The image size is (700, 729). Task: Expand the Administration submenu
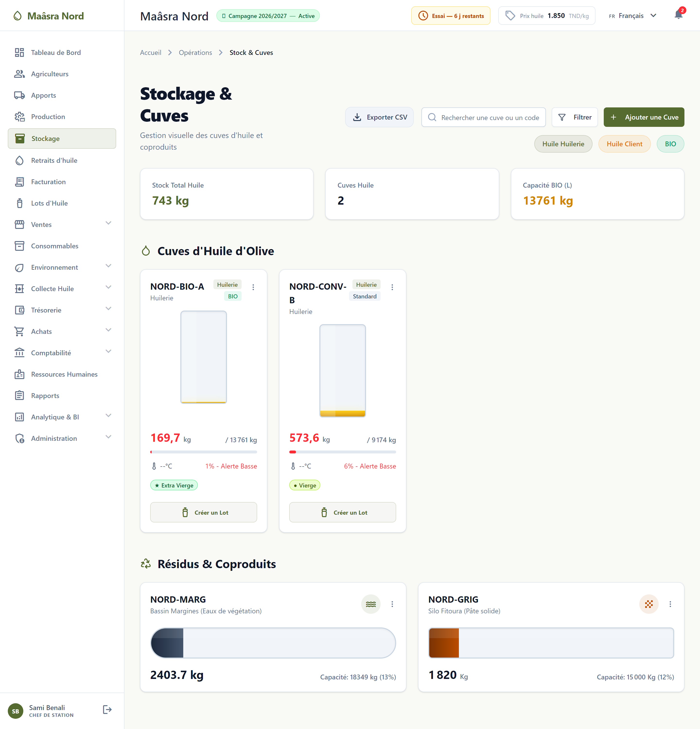click(108, 437)
